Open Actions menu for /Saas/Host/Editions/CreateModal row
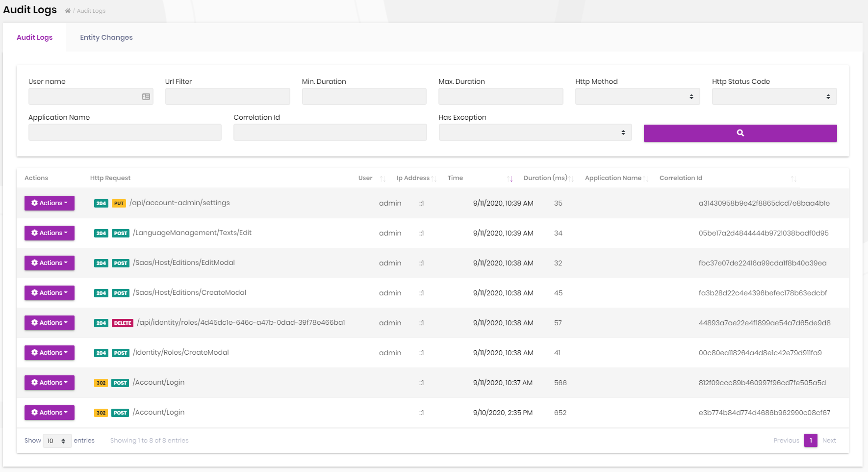The image size is (868, 472). 50,293
